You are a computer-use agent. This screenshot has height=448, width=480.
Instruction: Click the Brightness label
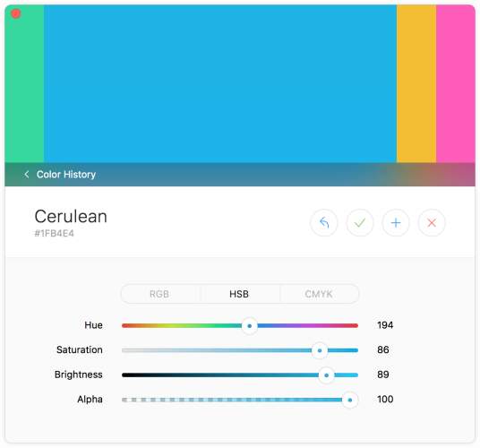[79, 375]
